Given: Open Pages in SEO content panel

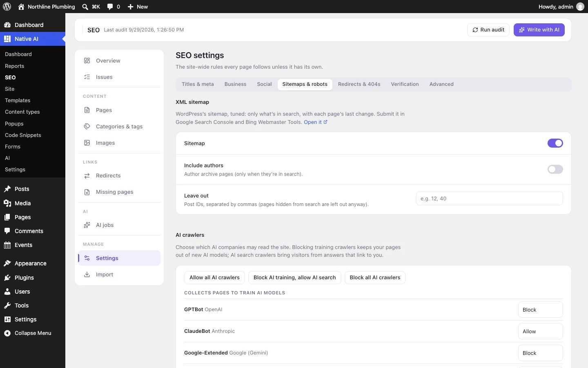Looking at the screenshot, I should coord(119,110).
